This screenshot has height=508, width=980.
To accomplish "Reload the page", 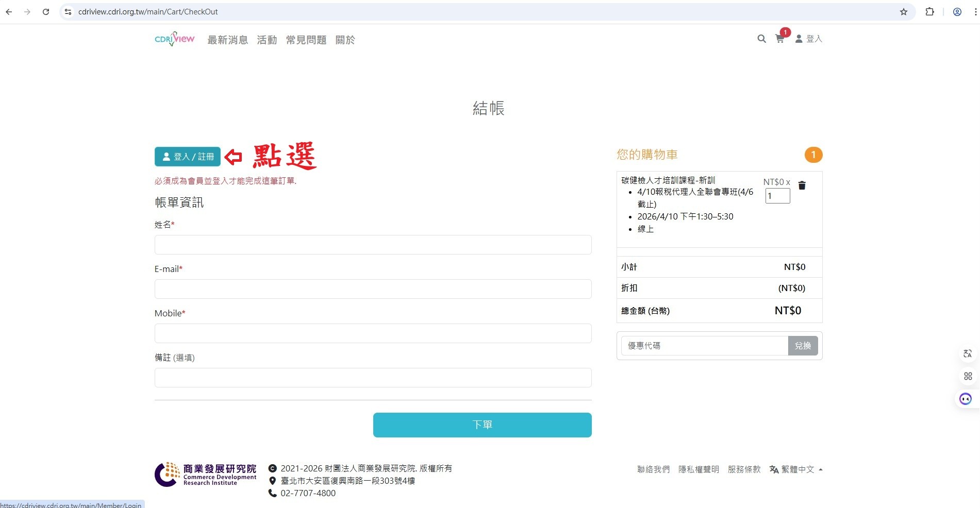I will (x=46, y=12).
